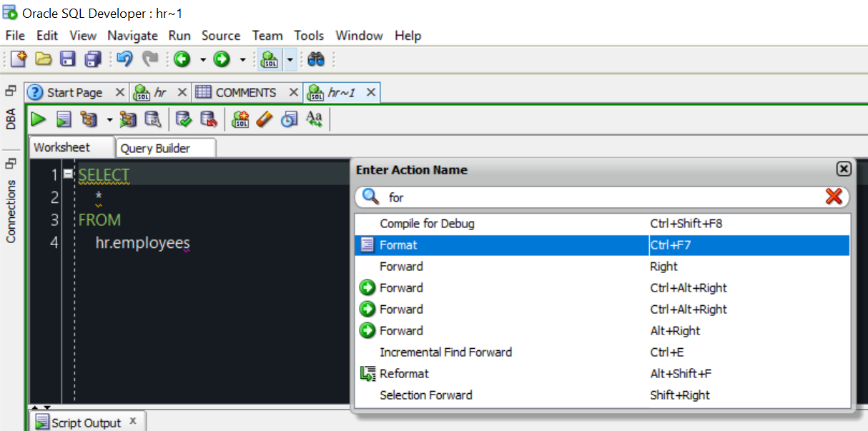The image size is (868, 431).
Task: Click the Save All icon
Action: 93,59
